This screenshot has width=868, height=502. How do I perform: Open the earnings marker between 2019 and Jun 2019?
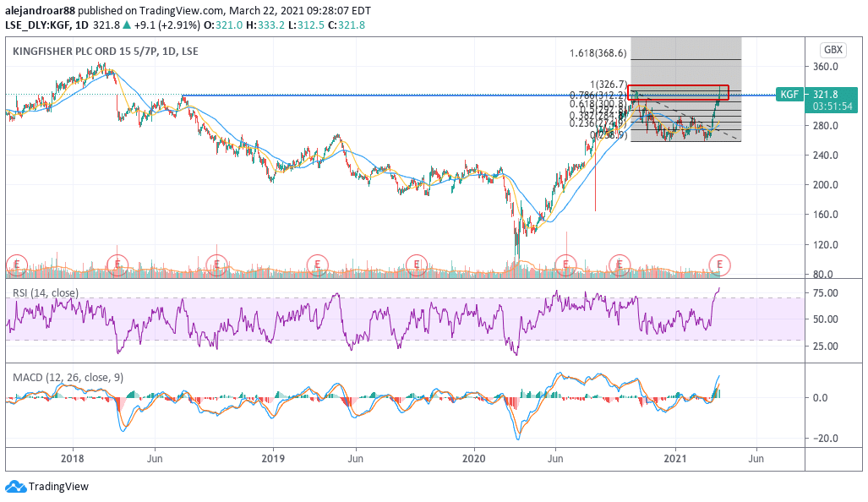317,265
